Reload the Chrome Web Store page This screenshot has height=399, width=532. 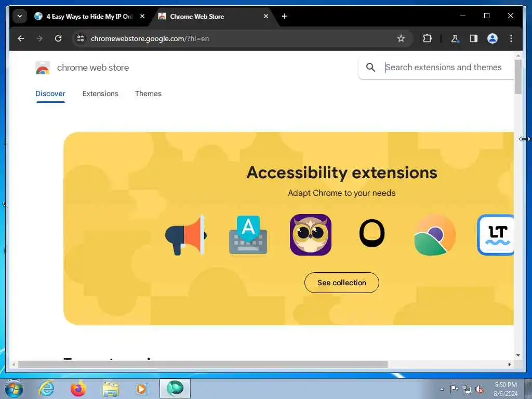coord(58,38)
